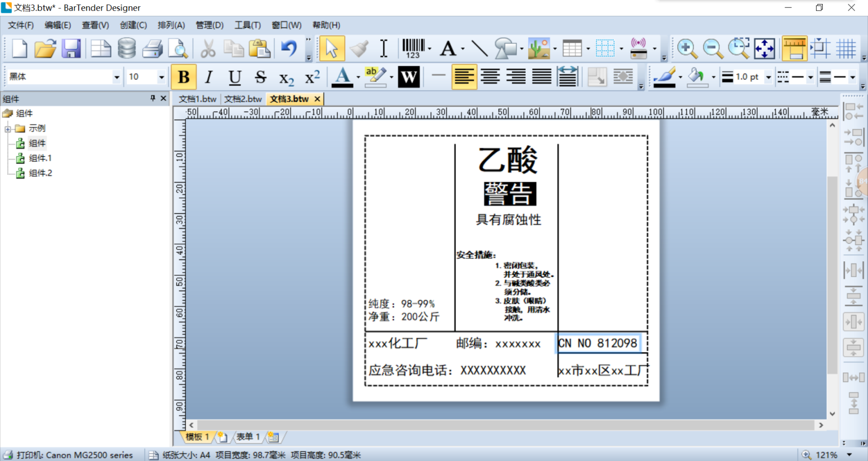Toggle underline formatting button
The image size is (868, 461).
coord(235,77)
